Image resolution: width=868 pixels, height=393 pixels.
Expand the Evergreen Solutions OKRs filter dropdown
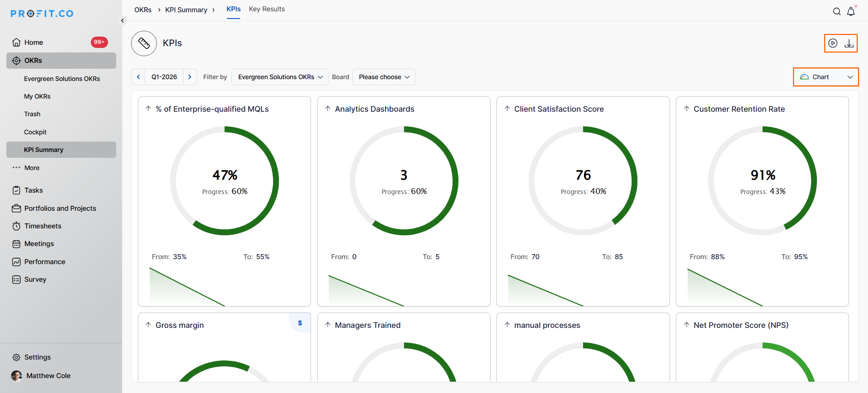280,77
